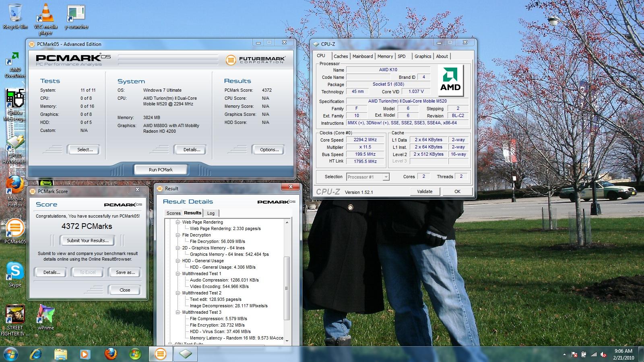
Task: Open the Recycle Bin desktop icon
Action: point(15,16)
